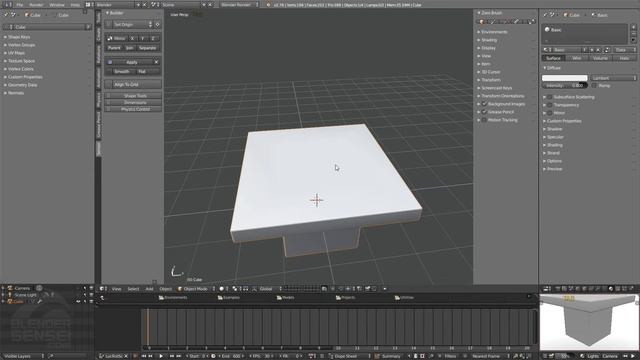Enable the diffuse Ramp checkbox

[x=594, y=86]
